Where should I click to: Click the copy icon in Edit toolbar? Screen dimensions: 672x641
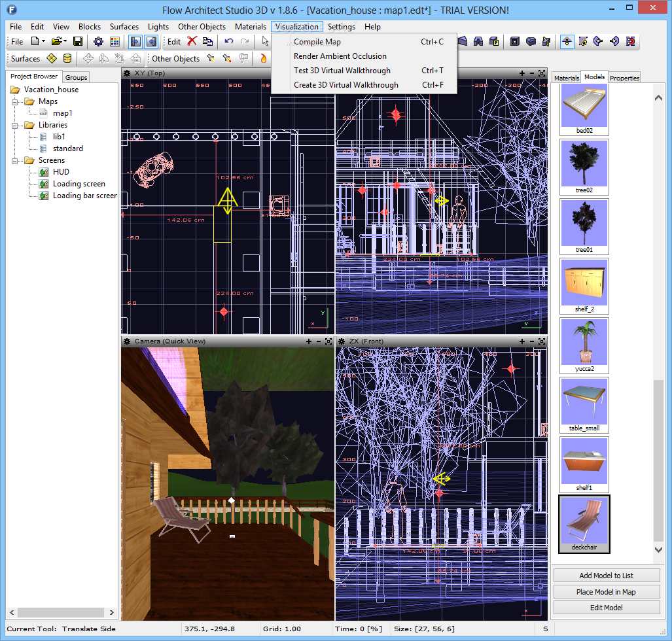[207, 41]
